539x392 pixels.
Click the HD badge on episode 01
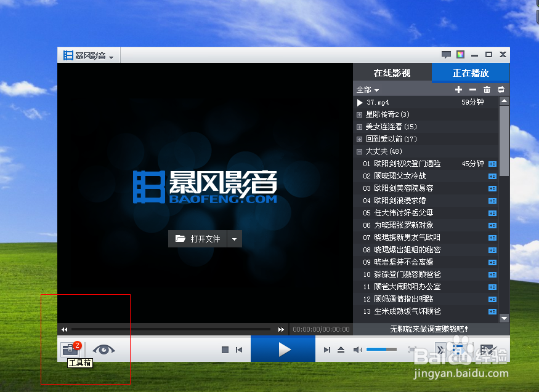[x=492, y=164]
